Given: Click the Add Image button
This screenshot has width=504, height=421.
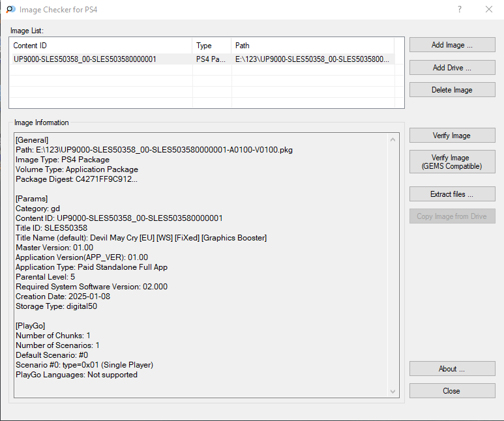Looking at the screenshot, I should 452,45.
